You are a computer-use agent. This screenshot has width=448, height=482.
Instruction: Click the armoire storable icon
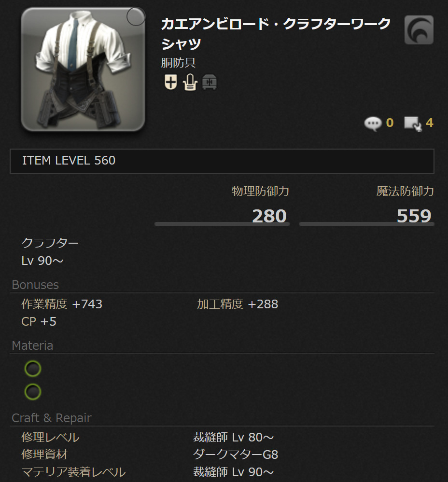point(190,82)
